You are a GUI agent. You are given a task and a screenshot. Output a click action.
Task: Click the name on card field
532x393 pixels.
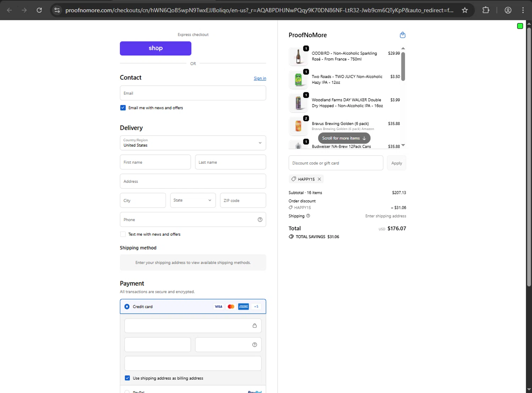point(193,364)
